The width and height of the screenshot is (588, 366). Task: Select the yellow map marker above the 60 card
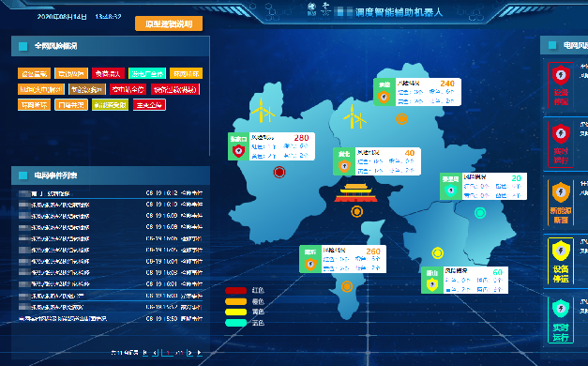pos(437,253)
